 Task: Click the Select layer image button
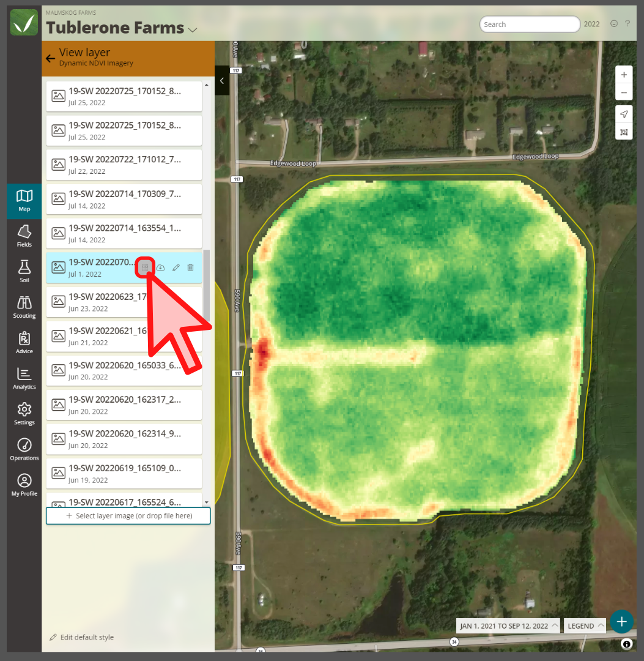(128, 515)
